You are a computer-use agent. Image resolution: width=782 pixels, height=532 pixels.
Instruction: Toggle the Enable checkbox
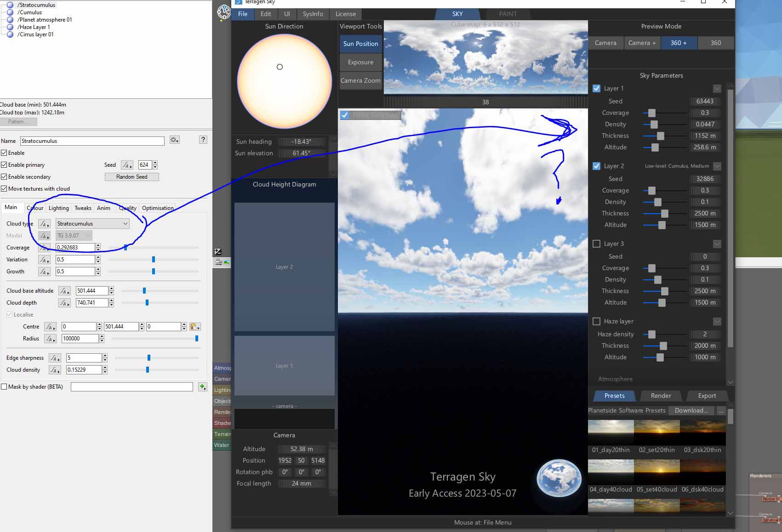coord(4,153)
